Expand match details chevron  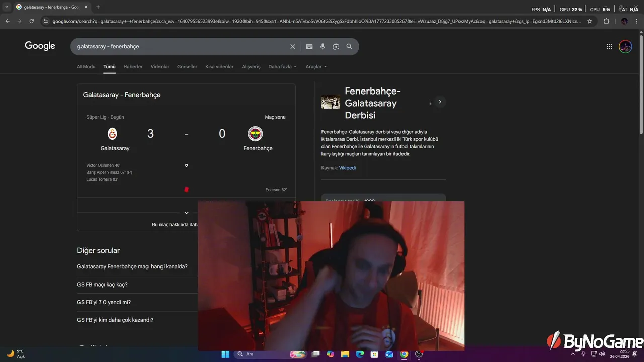(x=186, y=213)
